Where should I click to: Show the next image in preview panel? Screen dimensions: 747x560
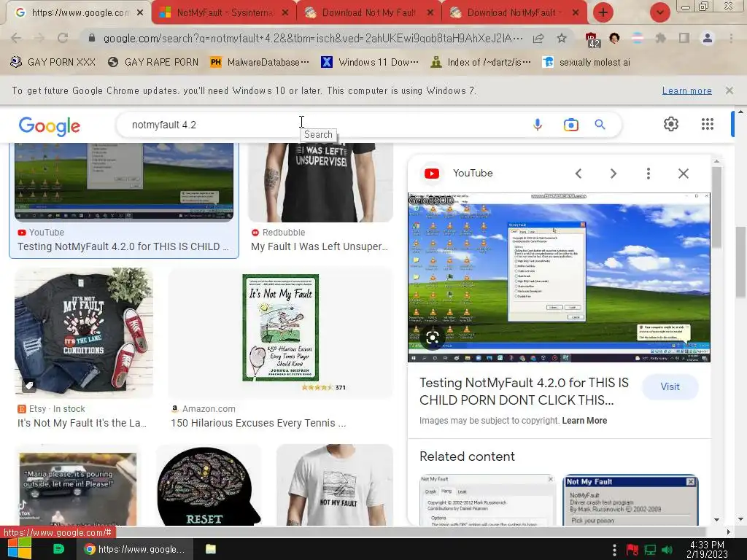click(x=613, y=174)
